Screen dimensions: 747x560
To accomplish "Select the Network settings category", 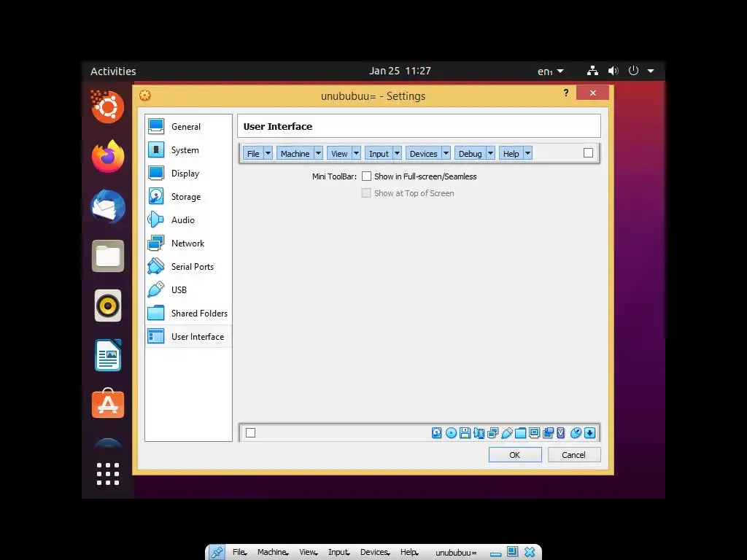I will pos(188,244).
